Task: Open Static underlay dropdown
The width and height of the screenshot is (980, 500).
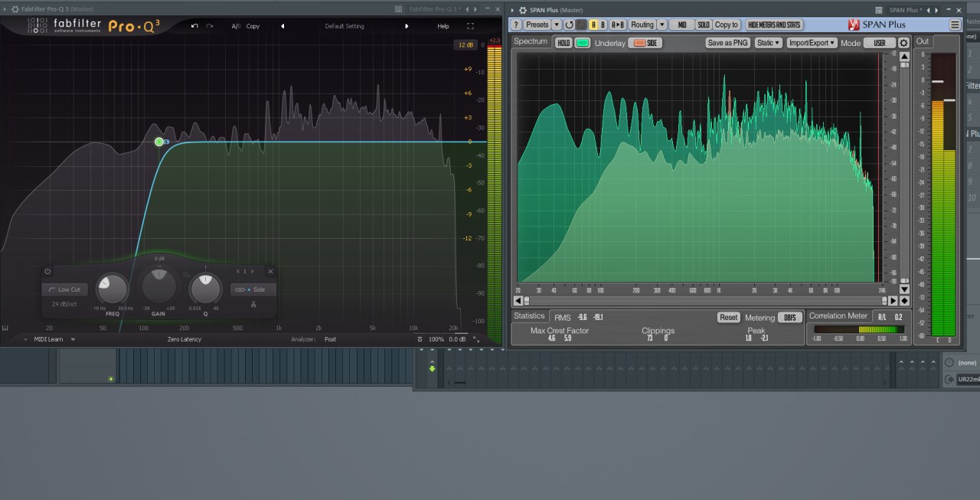Action: [x=769, y=43]
